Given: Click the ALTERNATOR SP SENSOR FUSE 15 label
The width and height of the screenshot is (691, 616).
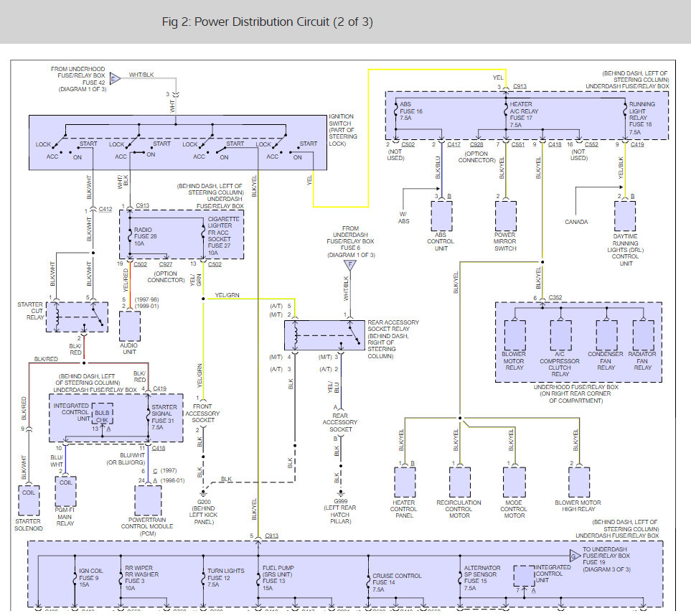Looking at the screenshot, I should point(482,578).
